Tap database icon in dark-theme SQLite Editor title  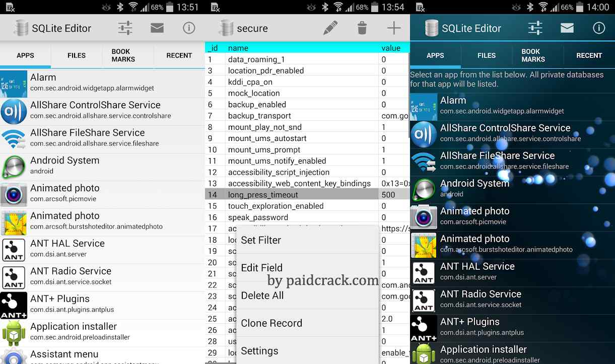click(431, 28)
